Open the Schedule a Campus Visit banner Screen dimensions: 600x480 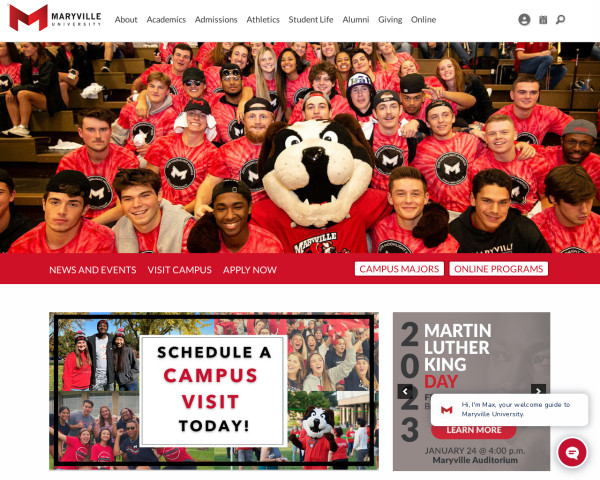pos(214,391)
